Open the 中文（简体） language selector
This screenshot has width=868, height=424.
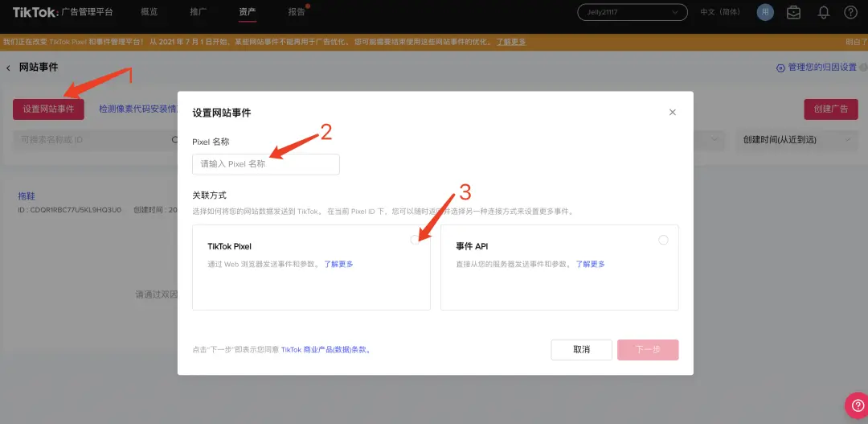click(x=719, y=12)
